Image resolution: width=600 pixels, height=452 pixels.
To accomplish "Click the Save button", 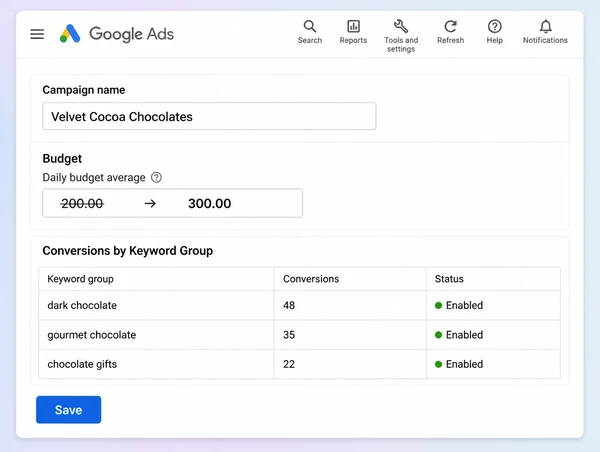I will pyautogui.click(x=68, y=410).
